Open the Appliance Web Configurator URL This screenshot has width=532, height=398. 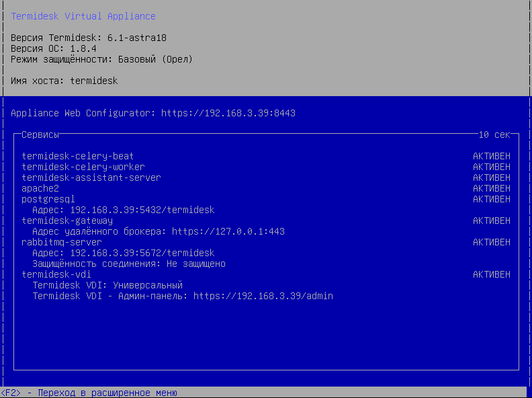228,113
